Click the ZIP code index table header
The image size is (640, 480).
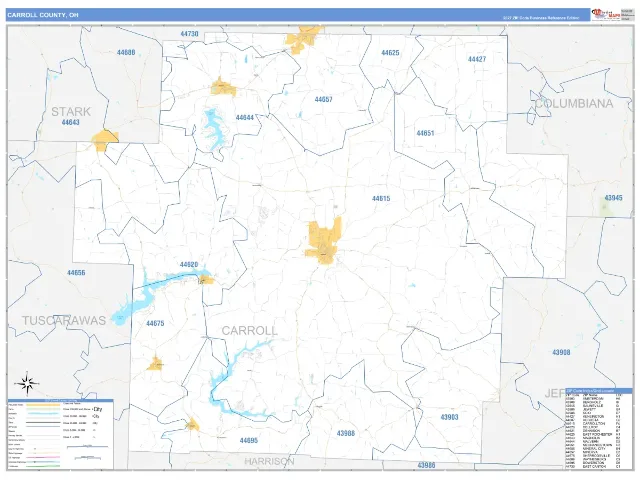[x=599, y=391]
